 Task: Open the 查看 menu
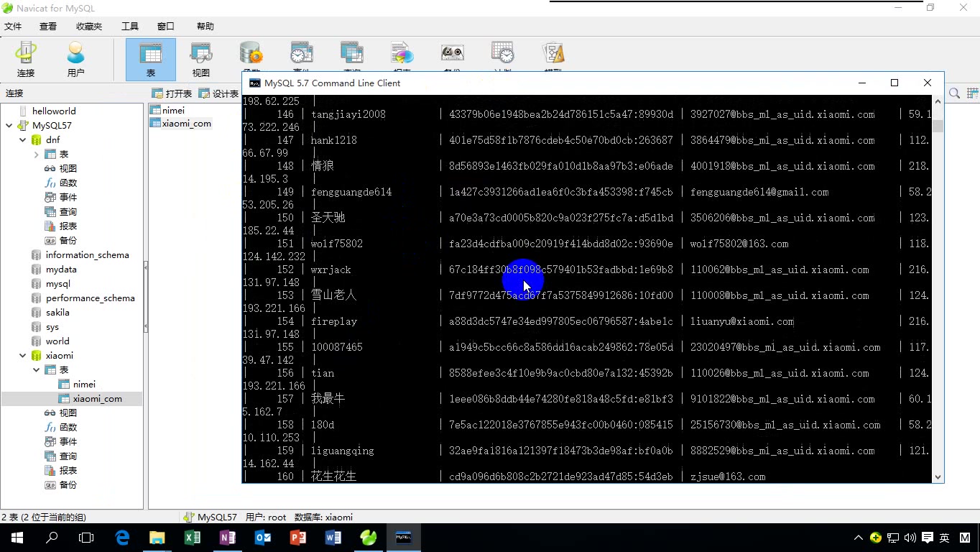(48, 27)
